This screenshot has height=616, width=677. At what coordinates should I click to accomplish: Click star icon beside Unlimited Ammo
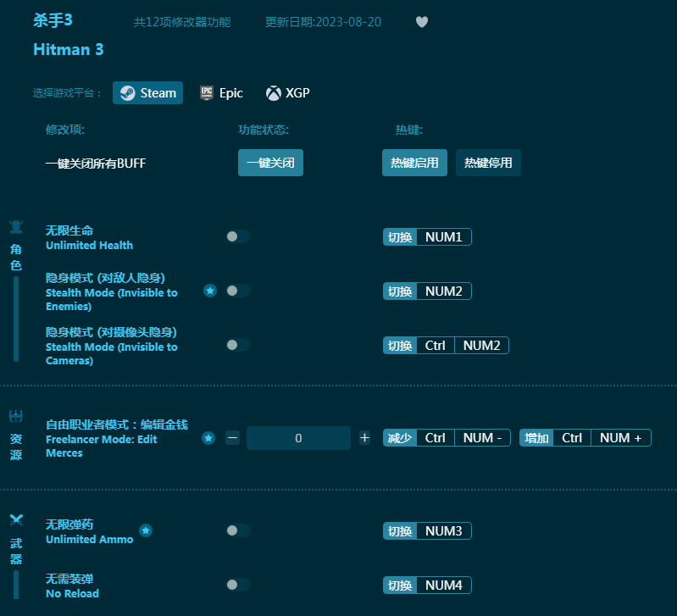tap(146, 530)
